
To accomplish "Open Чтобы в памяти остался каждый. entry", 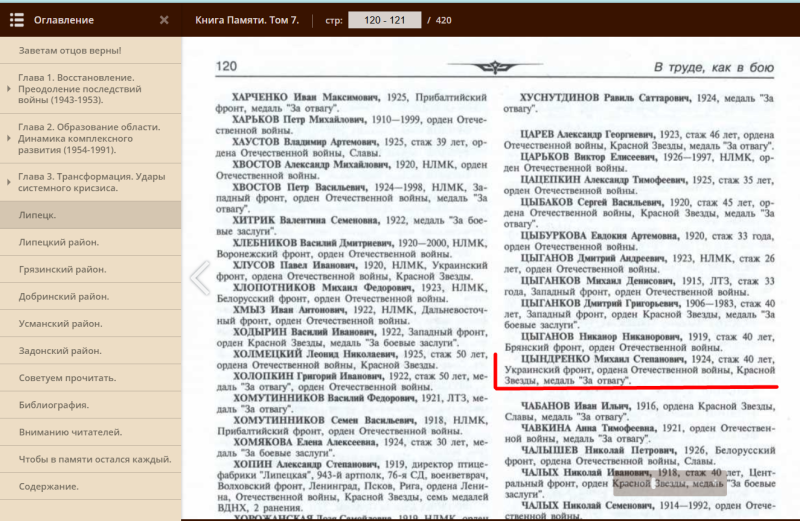I will [90, 459].
